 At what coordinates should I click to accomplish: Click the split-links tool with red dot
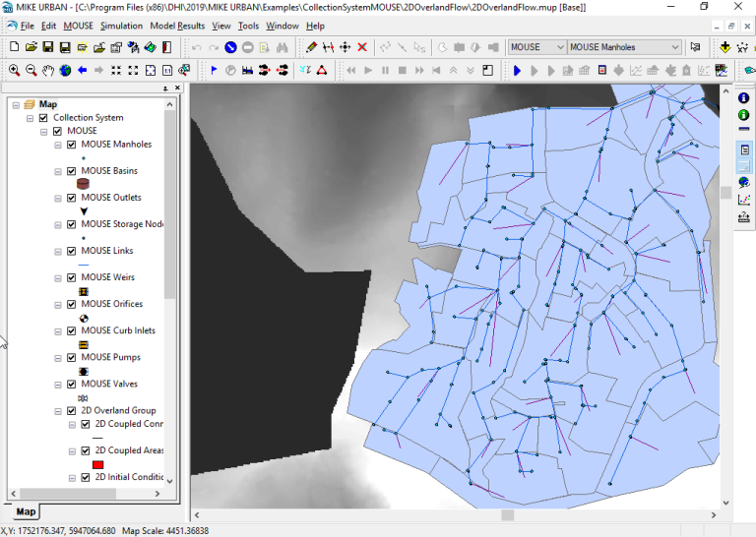tap(329, 46)
